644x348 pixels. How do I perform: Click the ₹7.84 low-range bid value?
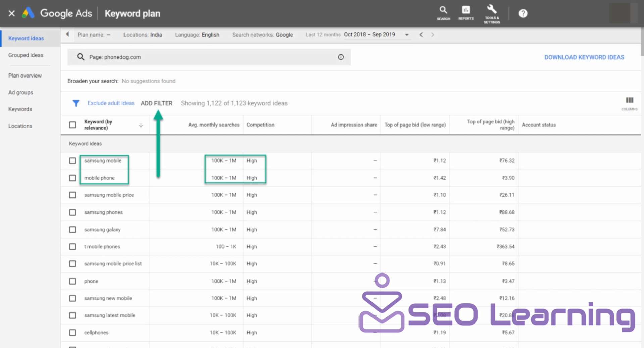point(439,230)
